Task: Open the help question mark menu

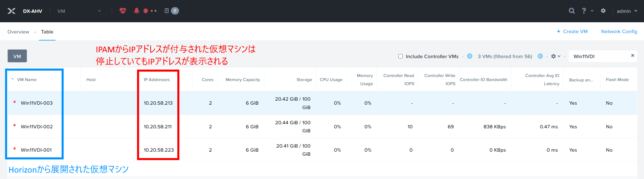Action: (x=584, y=11)
